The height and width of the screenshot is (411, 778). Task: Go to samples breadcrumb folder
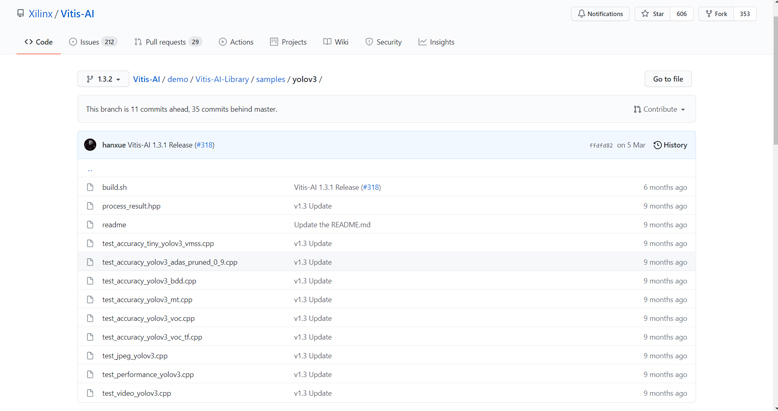point(270,79)
